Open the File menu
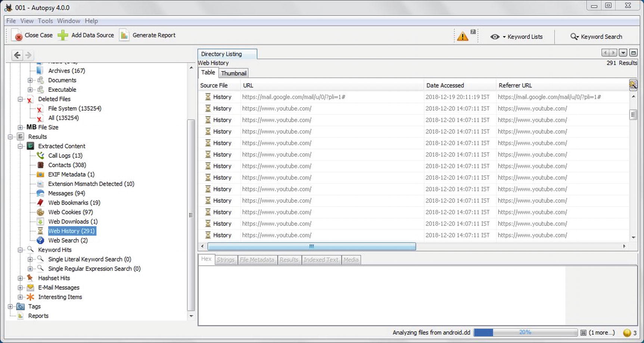Viewport: 644px width, 343px height. pos(11,21)
